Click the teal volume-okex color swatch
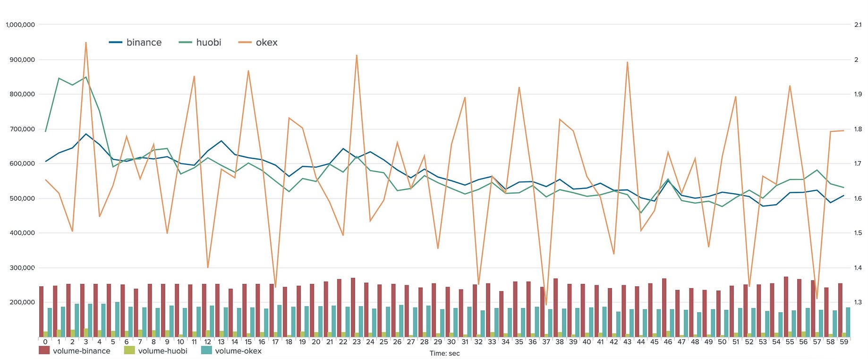The width and height of the screenshot is (868, 359). (206, 350)
